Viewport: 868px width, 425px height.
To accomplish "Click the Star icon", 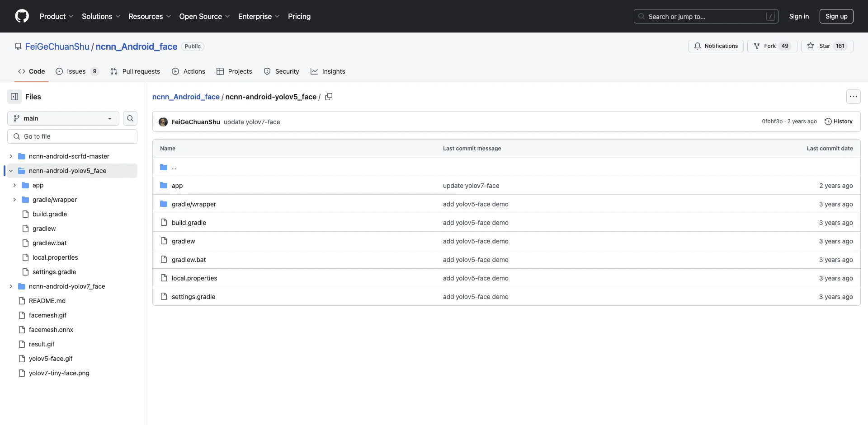I will [x=811, y=46].
